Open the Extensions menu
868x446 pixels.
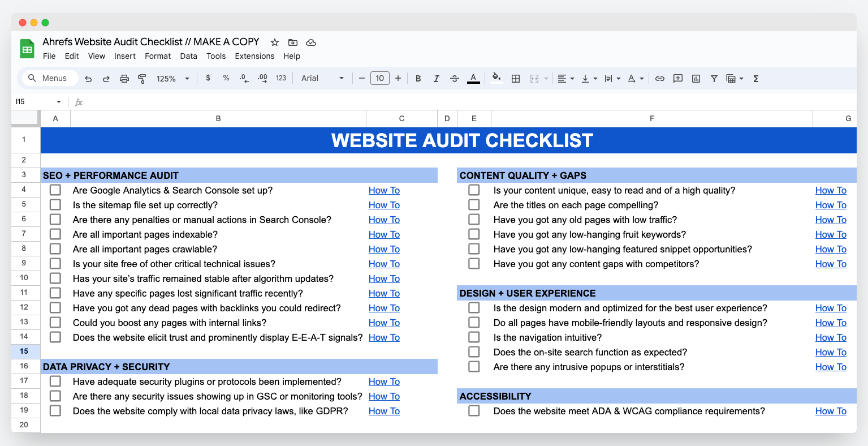(254, 56)
